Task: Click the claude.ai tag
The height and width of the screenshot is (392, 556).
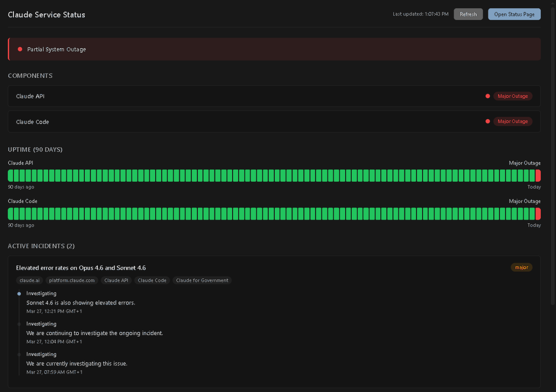Action: point(30,280)
